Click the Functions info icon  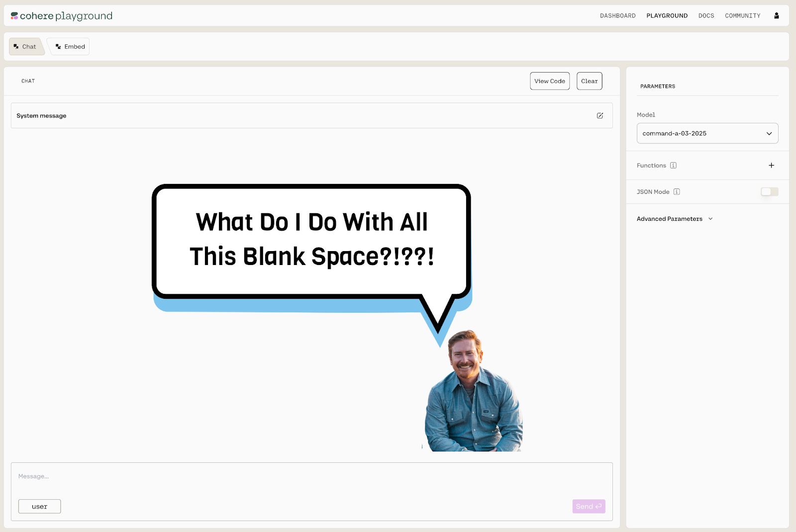(673, 166)
